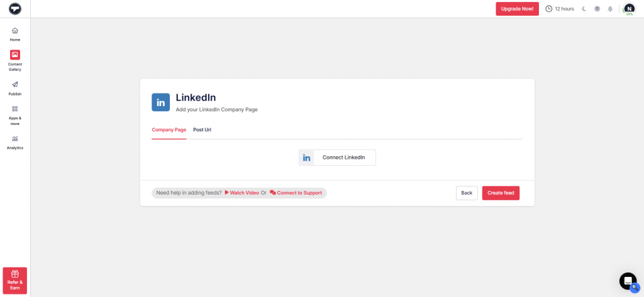The height and width of the screenshot is (297, 644).
Task: Toggle dark mode moon icon
Action: pos(584,9)
